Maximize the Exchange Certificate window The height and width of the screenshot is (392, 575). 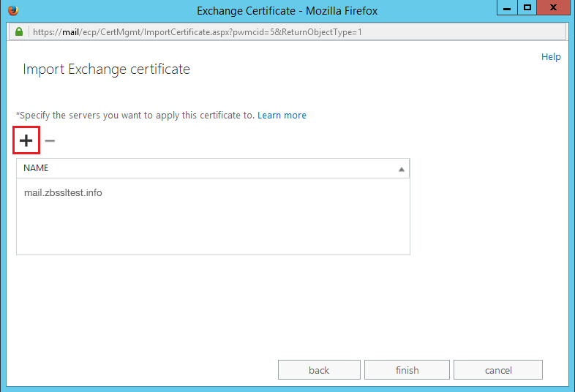click(x=527, y=8)
